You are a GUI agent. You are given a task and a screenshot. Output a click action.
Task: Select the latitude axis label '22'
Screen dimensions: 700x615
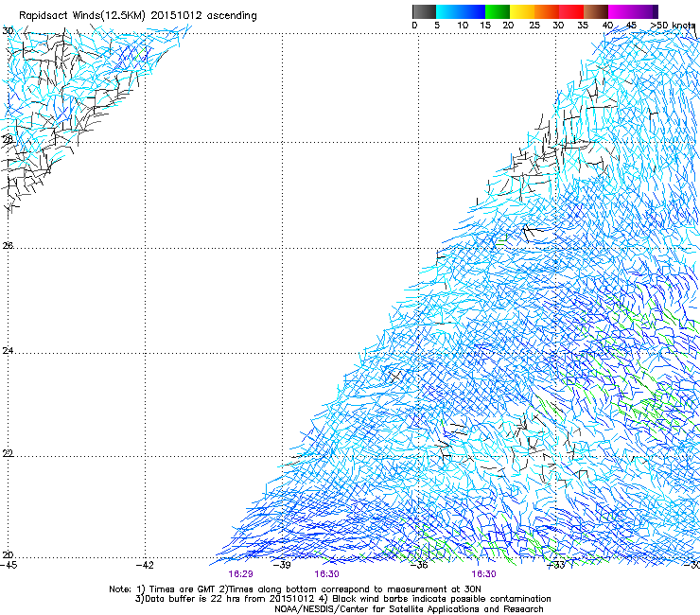tap(8, 453)
